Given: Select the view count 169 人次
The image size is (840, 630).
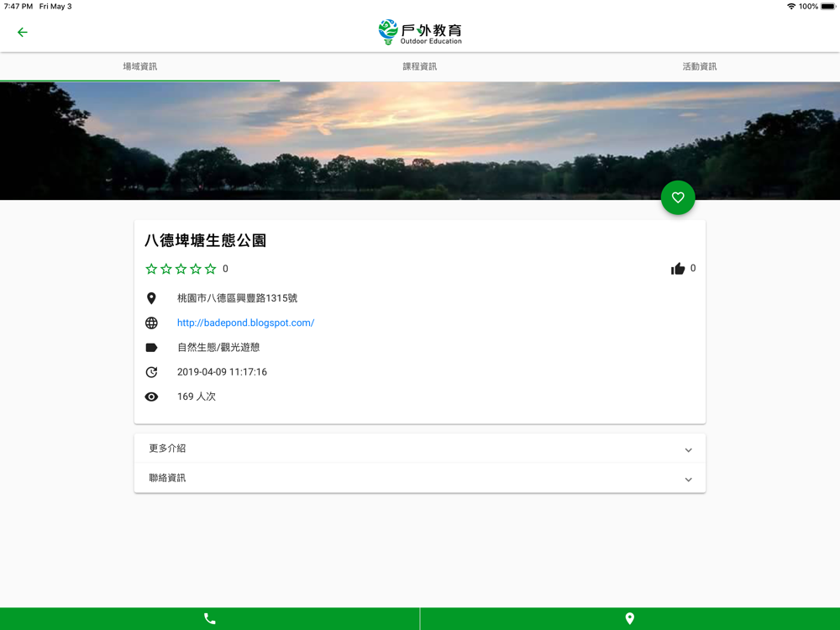Looking at the screenshot, I should click(196, 397).
